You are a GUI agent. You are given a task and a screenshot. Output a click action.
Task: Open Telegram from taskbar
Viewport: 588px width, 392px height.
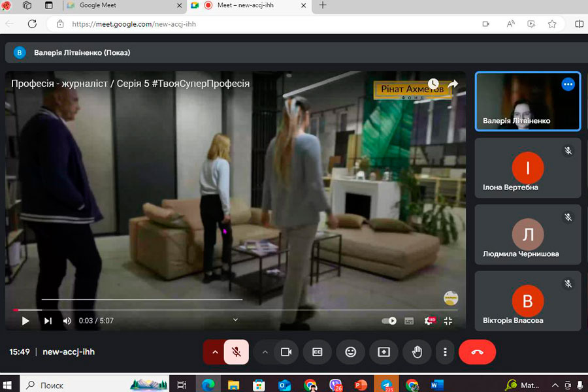[x=386, y=385]
